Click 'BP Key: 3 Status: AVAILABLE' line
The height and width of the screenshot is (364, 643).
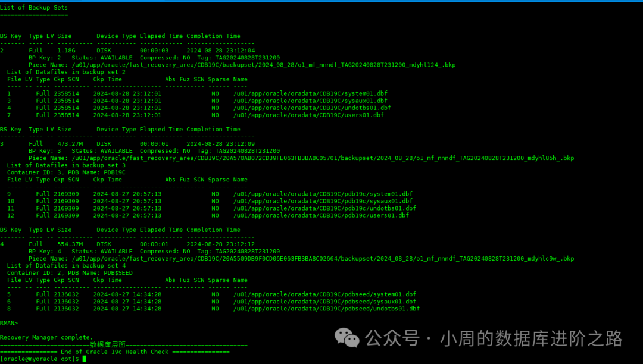[154, 151]
